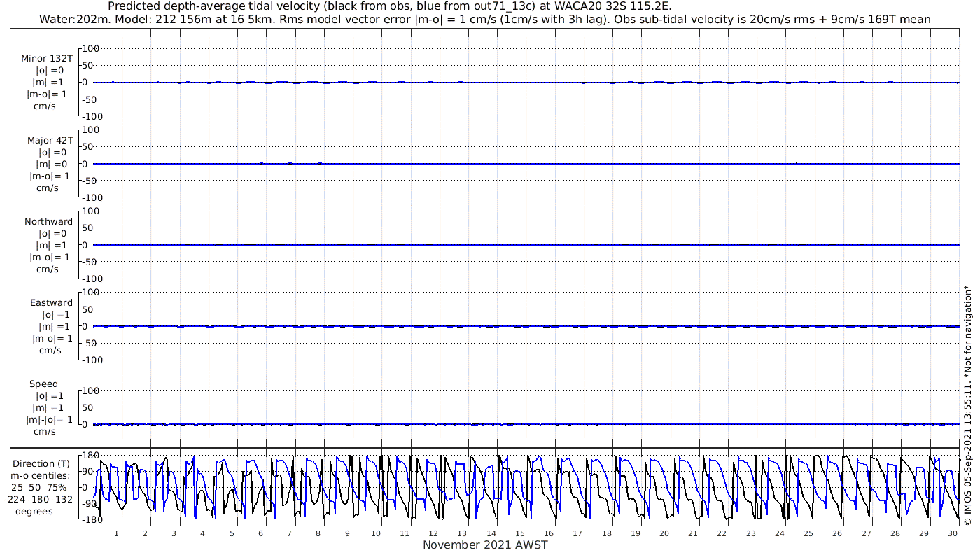Pick the "Eastward" panel label

(51, 302)
